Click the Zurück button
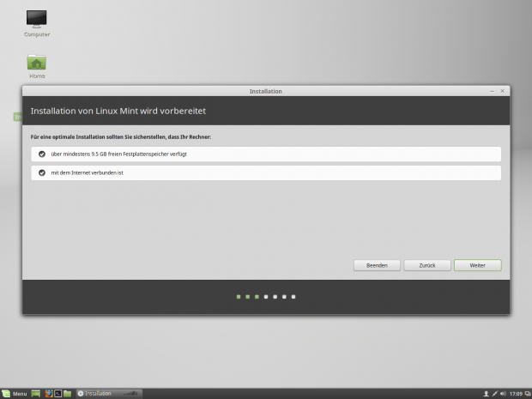532x399 pixels. tap(427, 265)
